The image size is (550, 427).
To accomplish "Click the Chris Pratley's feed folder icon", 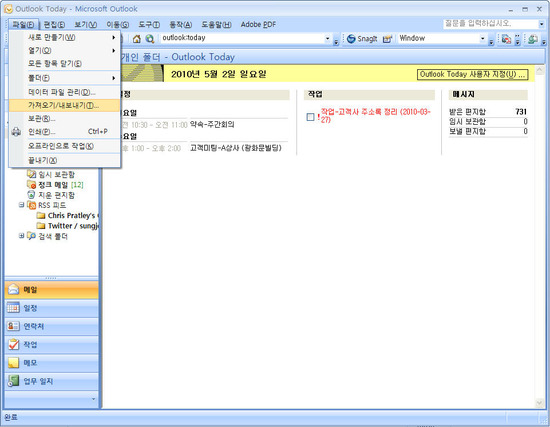I will click(x=41, y=215).
